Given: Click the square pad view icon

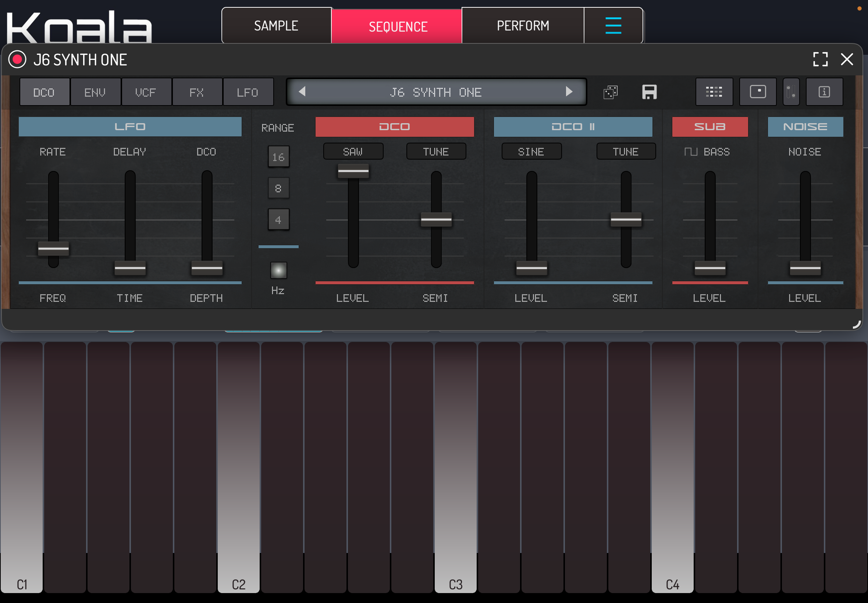Looking at the screenshot, I should pyautogui.click(x=758, y=92).
